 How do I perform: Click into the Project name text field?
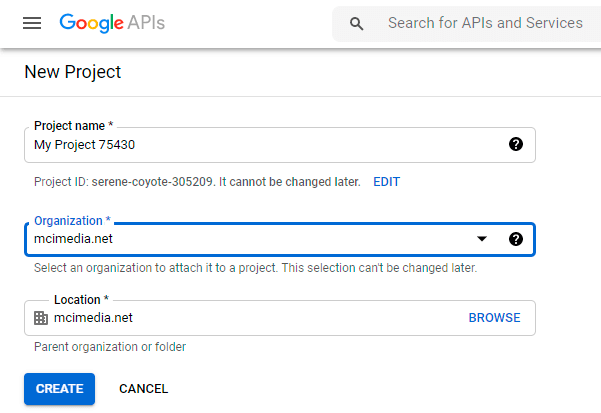(260, 144)
